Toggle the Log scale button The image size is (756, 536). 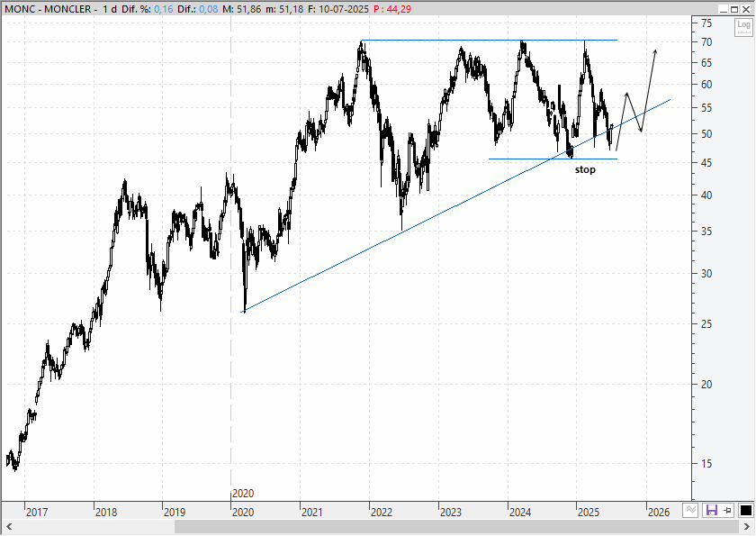pyautogui.click(x=743, y=27)
